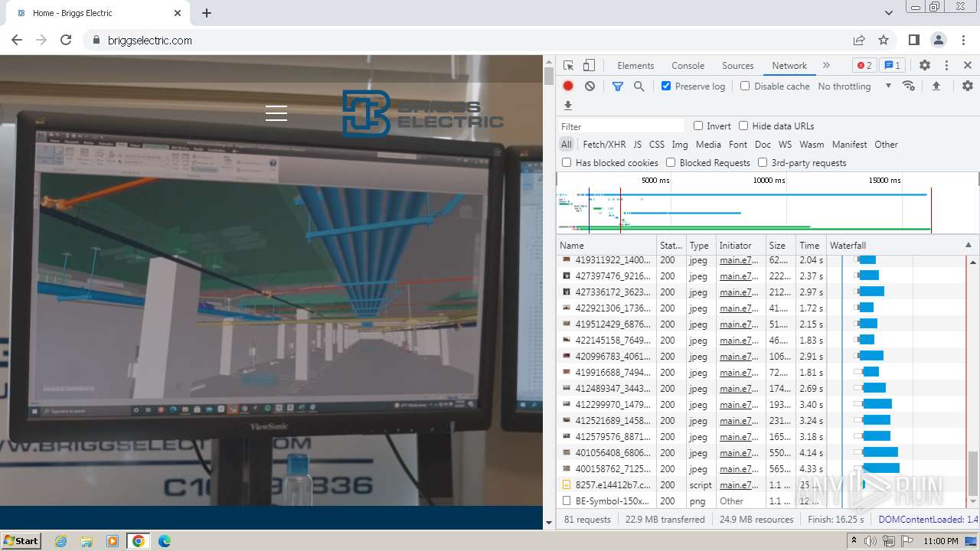
Task: Toggle the Chrome side panel icon
Action: tap(913, 40)
